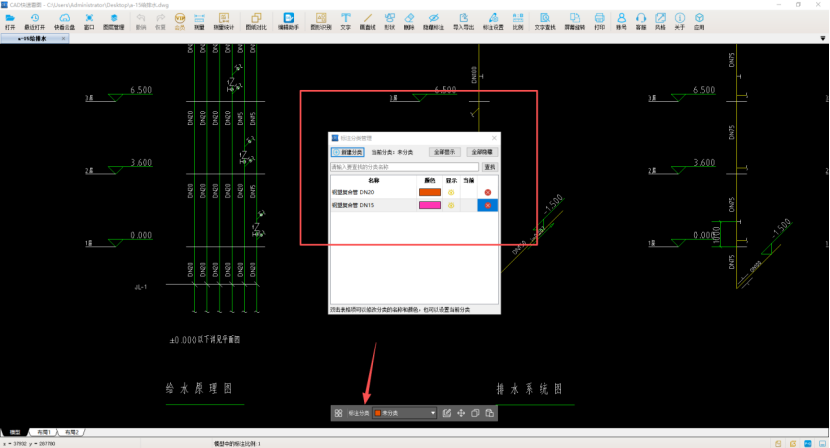830x448 pixels.
Task: Click the orange color swatch for DN20
Action: click(429, 192)
